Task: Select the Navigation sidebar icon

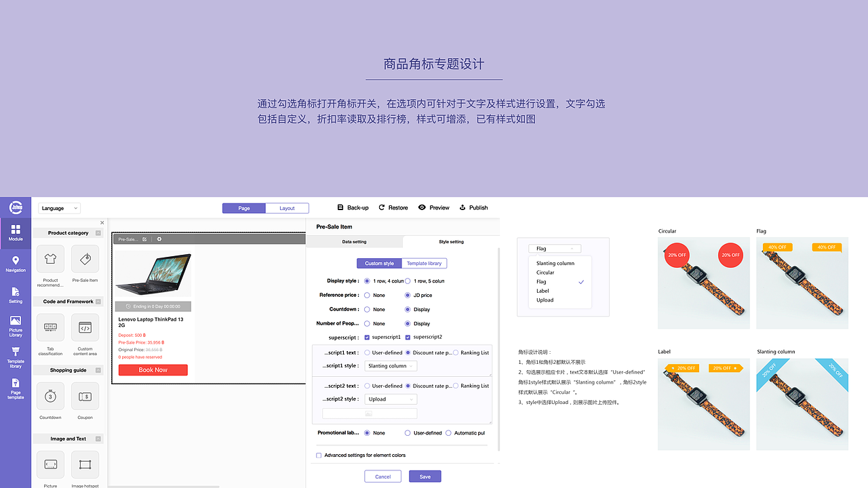Action: [15, 264]
